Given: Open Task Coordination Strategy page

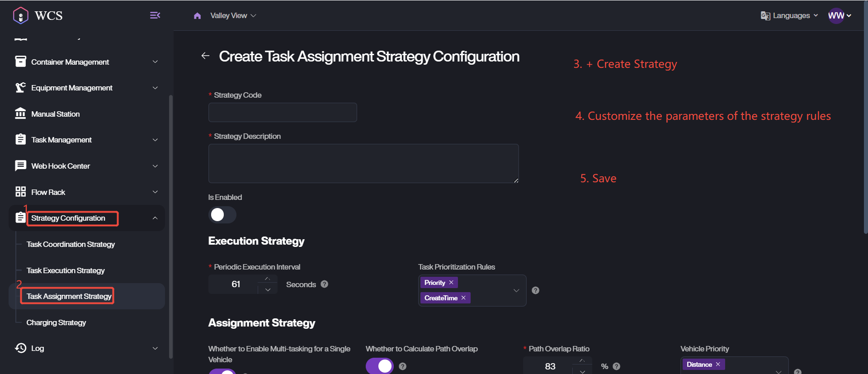Looking at the screenshot, I should tap(71, 244).
